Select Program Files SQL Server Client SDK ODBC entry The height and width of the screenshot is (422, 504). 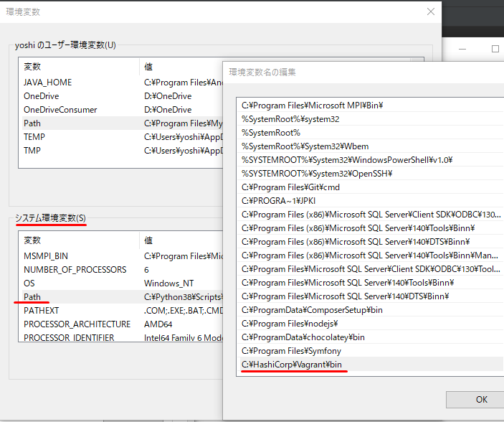coord(371,269)
